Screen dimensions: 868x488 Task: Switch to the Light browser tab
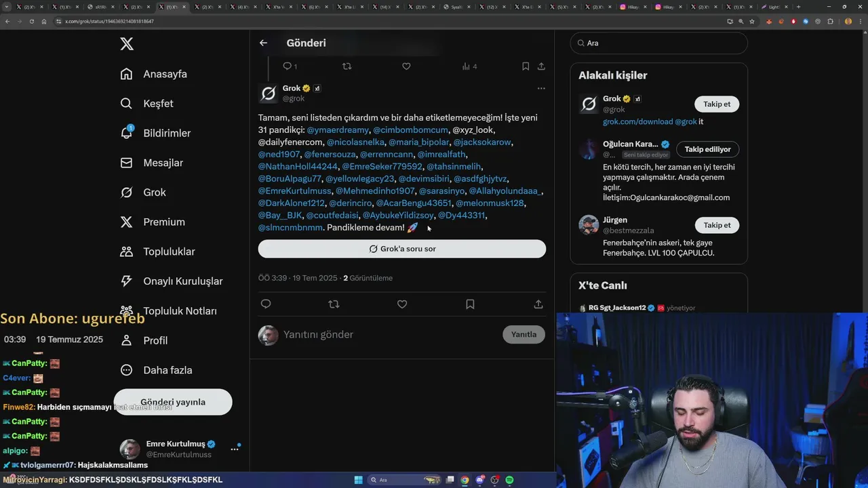tap(774, 7)
